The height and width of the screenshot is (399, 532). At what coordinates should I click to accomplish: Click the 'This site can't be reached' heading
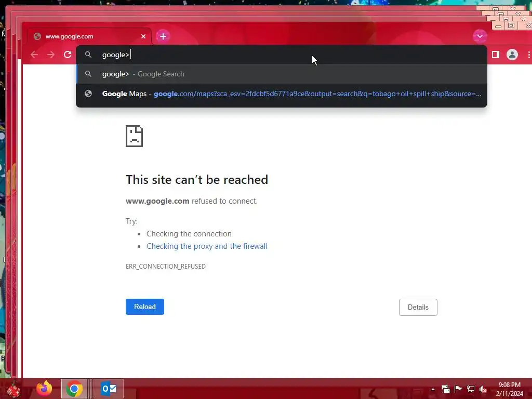(197, 179)
